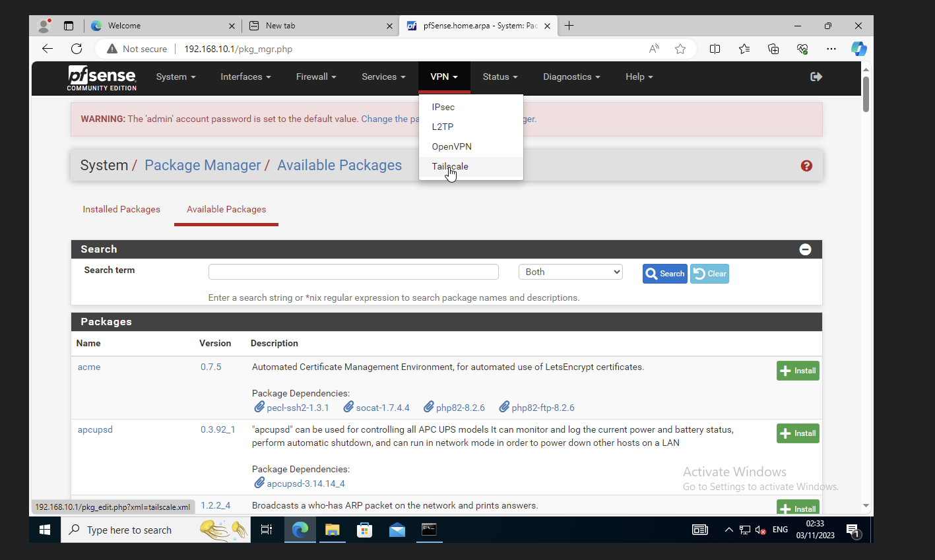This screenshot has width=935, height=560.
Task: Switch to the Available Packages tab
Action: click(x=226, y=209)
